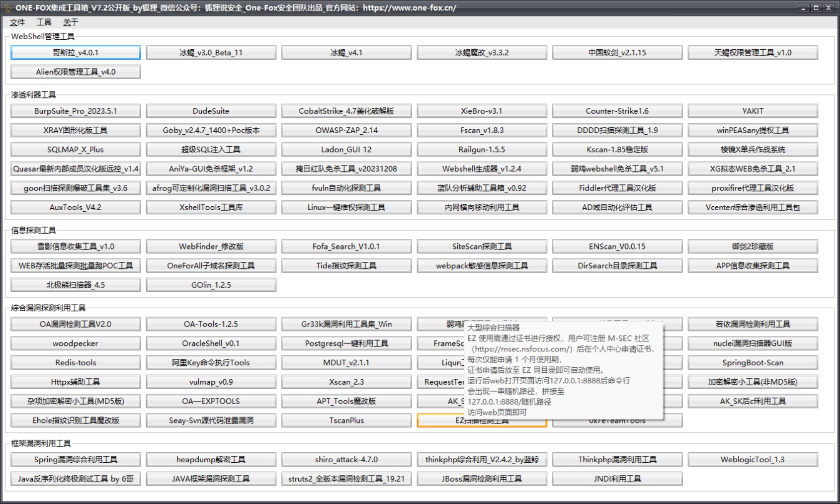840x504 pixels.
Task: Launch DirSearch目录探测工具
Action: tap(617, 266)
